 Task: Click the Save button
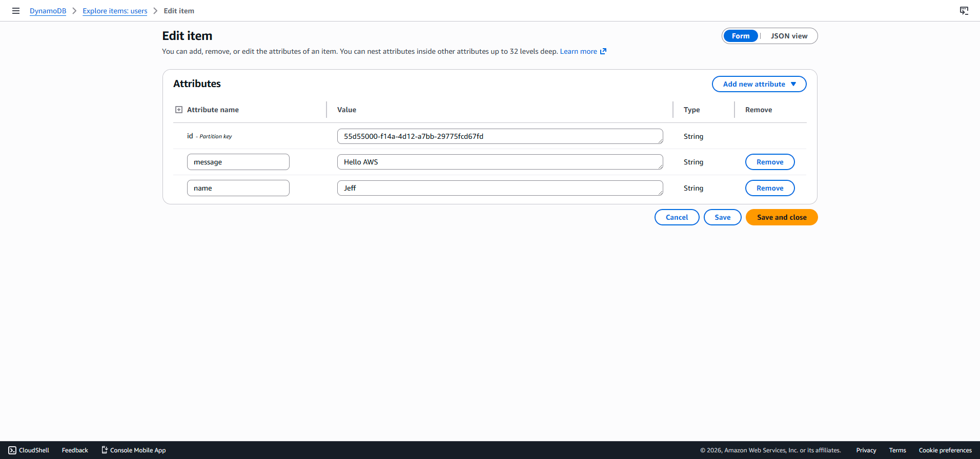pos(722,217)
